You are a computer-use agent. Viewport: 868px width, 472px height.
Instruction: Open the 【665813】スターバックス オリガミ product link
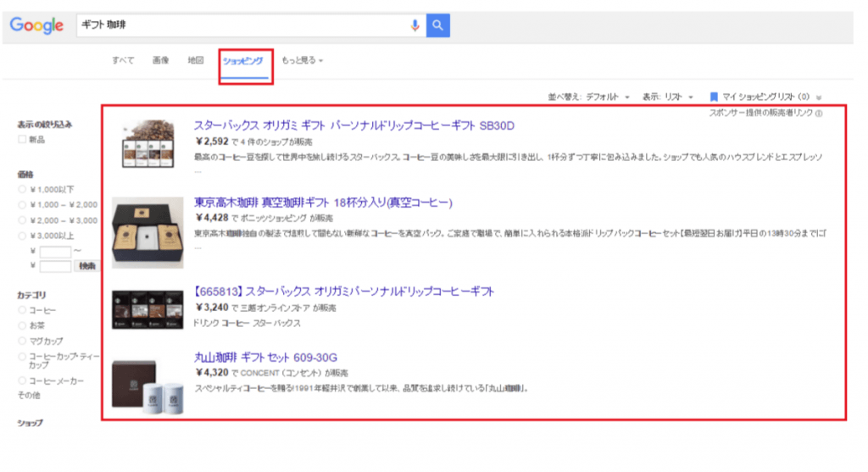(343, 292)
